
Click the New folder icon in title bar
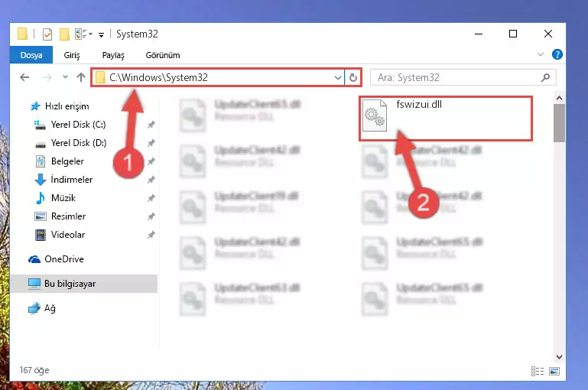click(64, 34)
